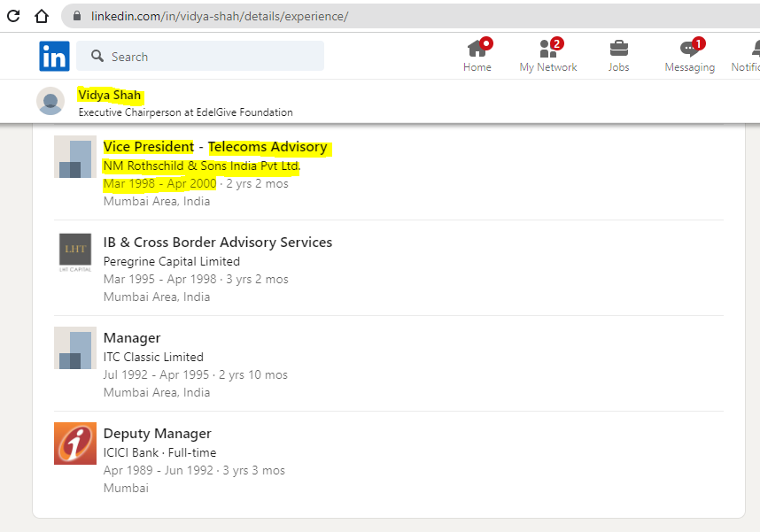Image resolution: width=760 pixels, height=532 pixels.
Task: Click Vidya Shah's profile avatar
Action: click(x=50, y=101)
